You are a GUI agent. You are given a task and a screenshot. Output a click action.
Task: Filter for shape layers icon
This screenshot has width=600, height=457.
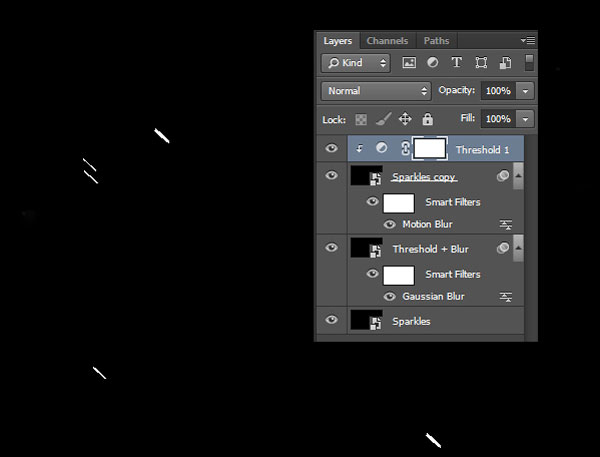[481, 62]
